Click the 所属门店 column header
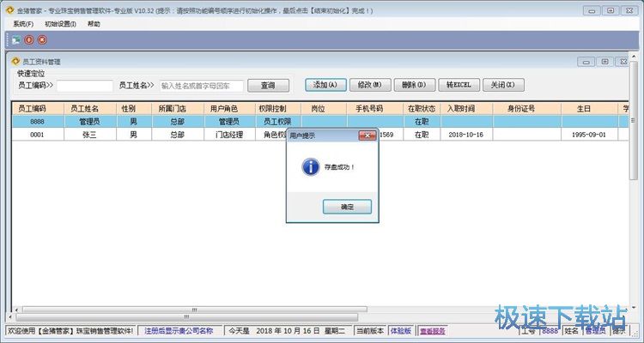Screen dimensions: 644x343 178,109
